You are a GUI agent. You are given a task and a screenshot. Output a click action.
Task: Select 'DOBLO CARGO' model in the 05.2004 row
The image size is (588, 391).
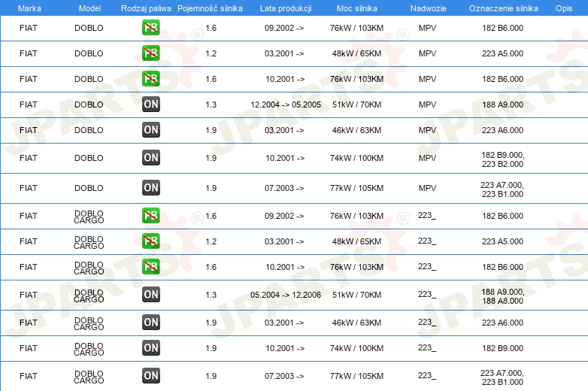click(89, 296)
